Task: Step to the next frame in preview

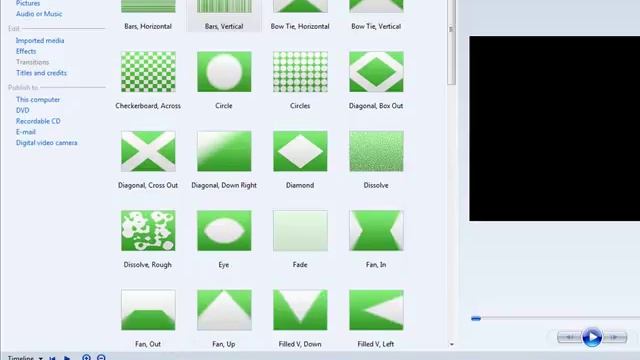Action: pos(614,337)
